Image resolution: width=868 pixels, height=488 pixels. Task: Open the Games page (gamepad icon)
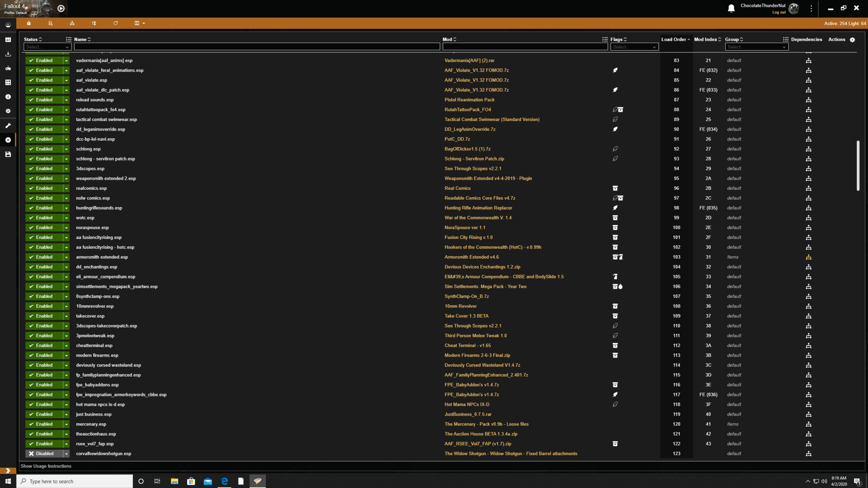8,68
